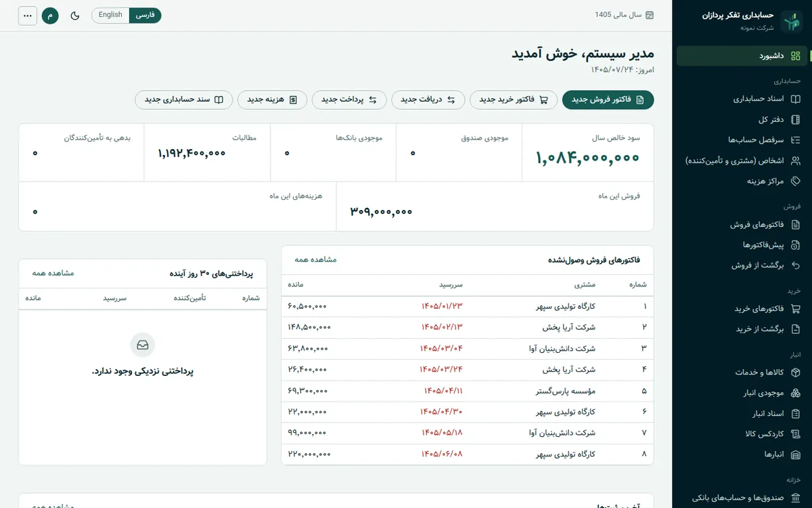Click the موجودی انبار boxes icon
Screen dimensions: 812x508
pyautogui.click(x=796, y=393)
